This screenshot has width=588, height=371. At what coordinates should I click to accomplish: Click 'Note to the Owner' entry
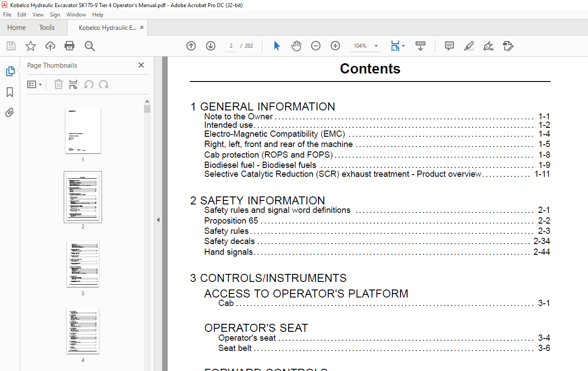(238, 117)
